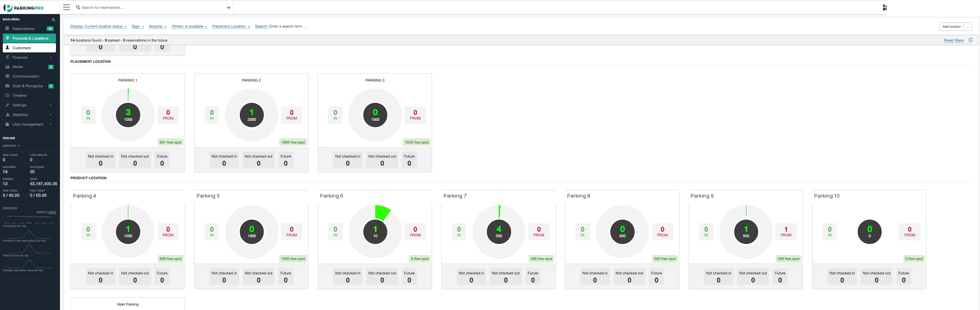Click the Search for reservations input field
The image size is (980, 310).
point(153,8)
